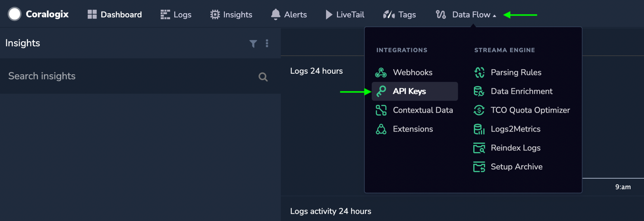The image size is (644, 221).
Task: Click the Alerts bell icon
Action: (x=276, y=14)
